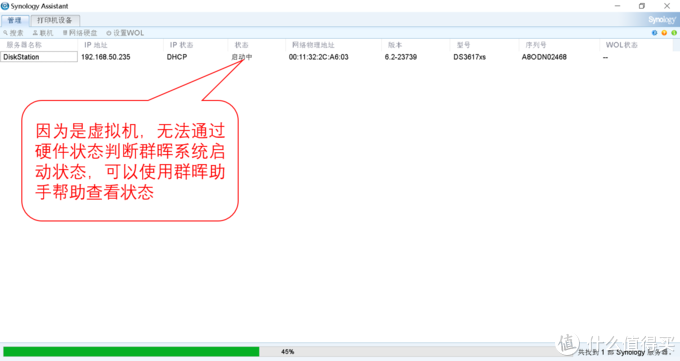Click the MAC address 00:11:32:2C:A6:03
This screenshot has width=680, height=361.
pos(318,57)
